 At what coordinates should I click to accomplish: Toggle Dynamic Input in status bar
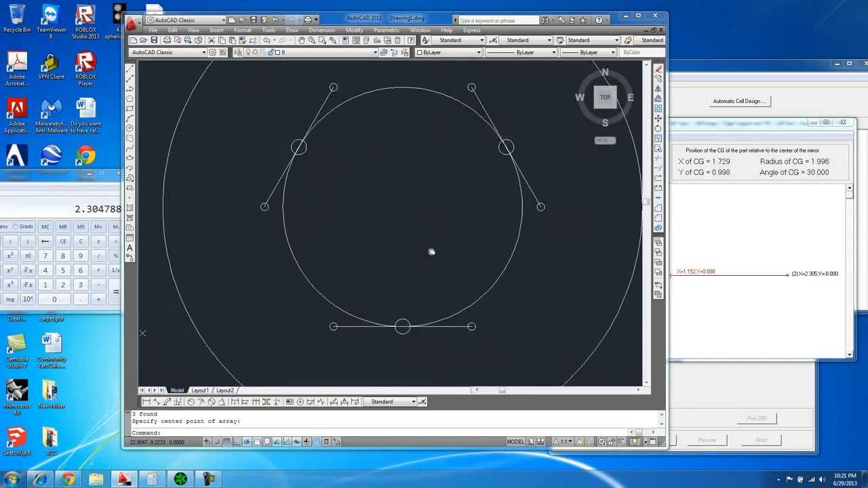296,441
